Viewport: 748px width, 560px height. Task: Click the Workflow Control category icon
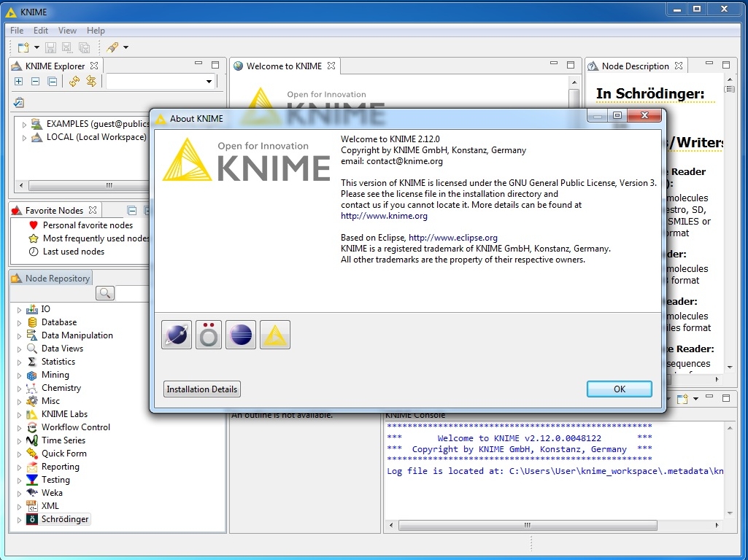tap(32, 427)
